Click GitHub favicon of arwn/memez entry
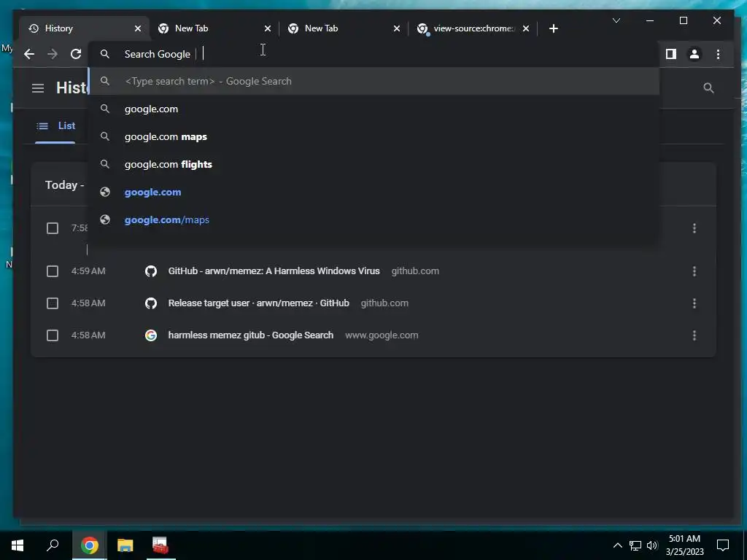 tap(151, 271)
